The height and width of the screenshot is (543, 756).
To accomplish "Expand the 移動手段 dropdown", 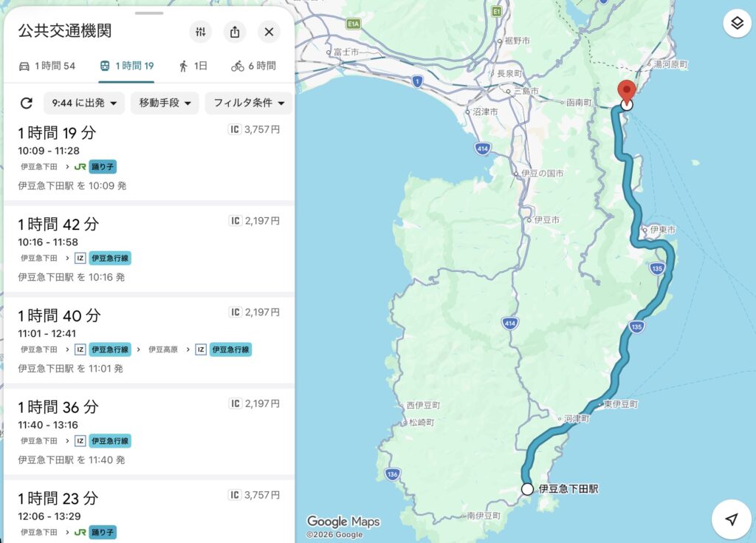I will [165, 103].
